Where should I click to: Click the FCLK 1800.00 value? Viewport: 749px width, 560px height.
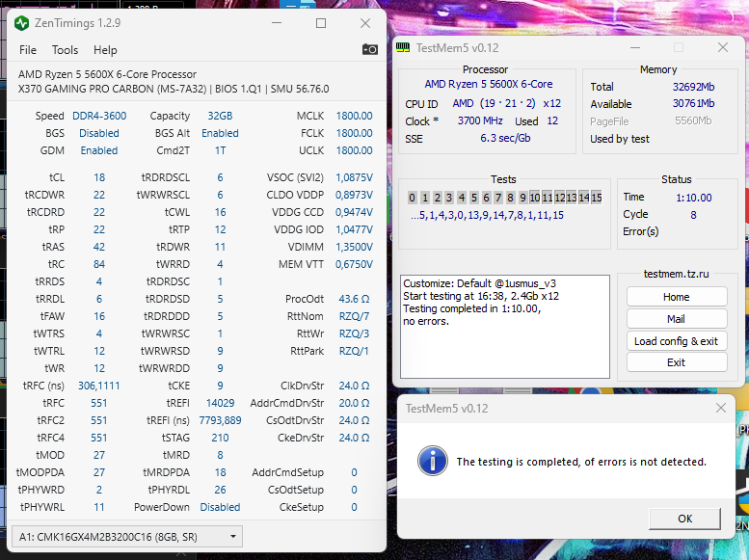click(x=354, y=133)
